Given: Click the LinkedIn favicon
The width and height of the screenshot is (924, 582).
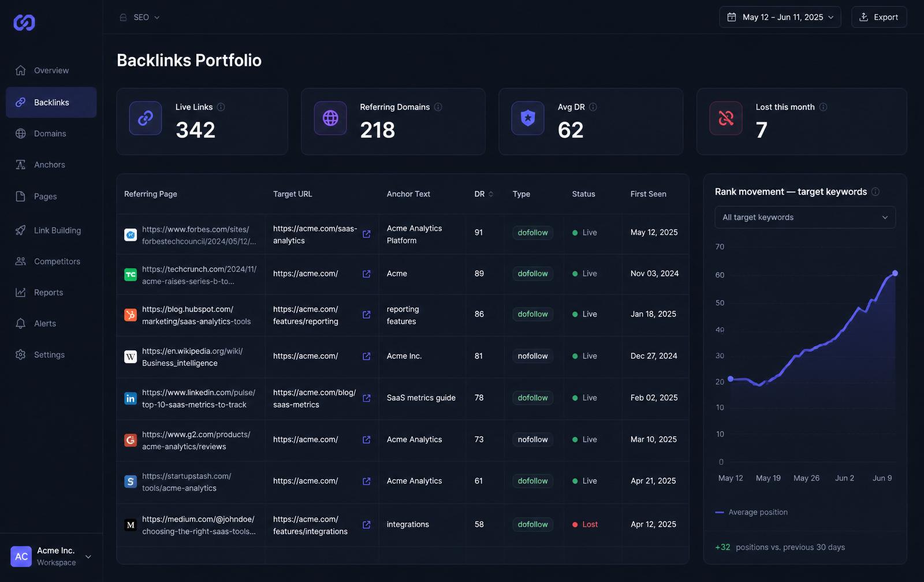Looking at the screenshot, I should coord(131,398).
